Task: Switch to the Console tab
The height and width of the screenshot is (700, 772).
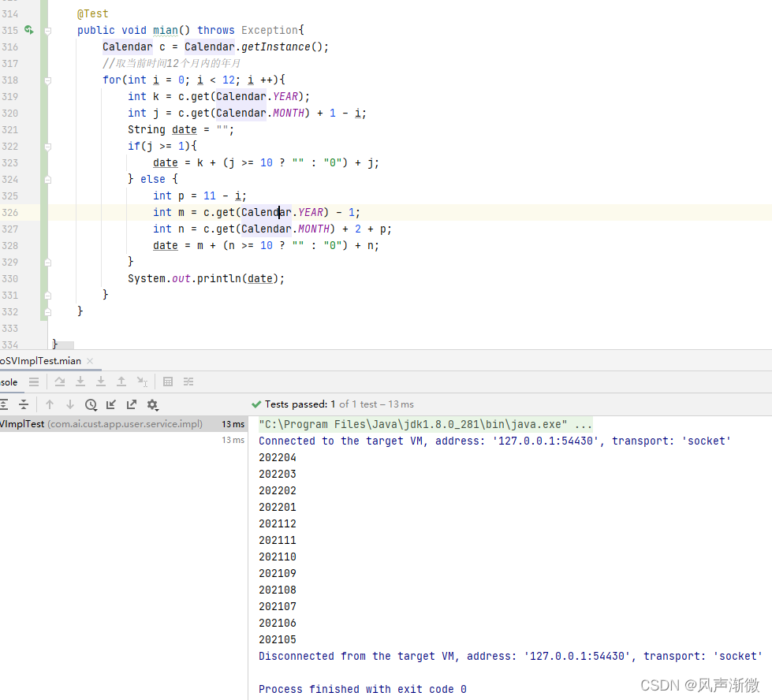Action: 9,382
